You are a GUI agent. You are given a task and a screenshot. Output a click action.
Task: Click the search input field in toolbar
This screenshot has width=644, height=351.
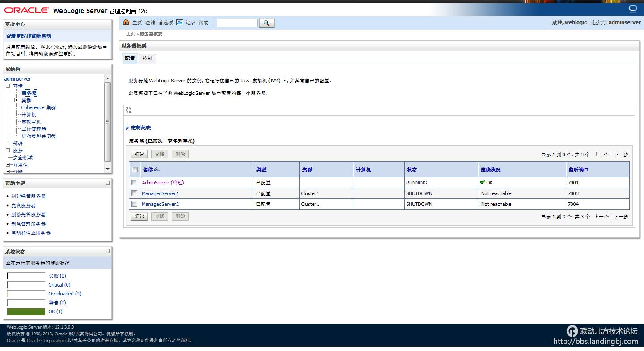(x=237, y=23)
